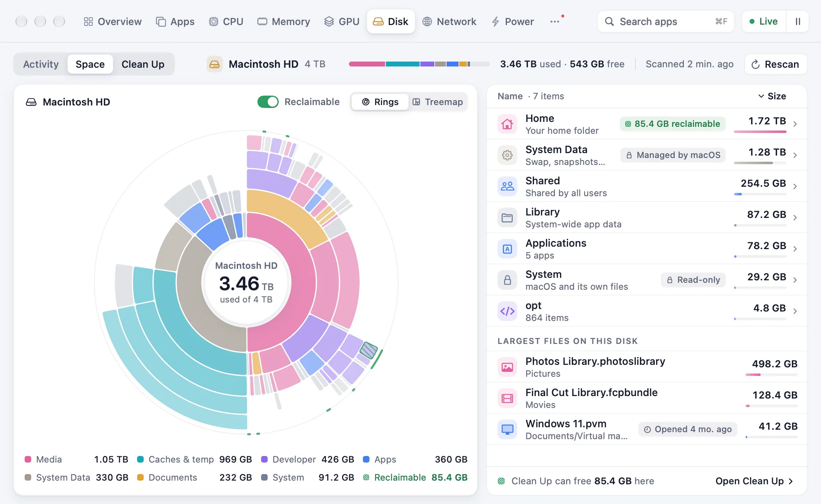Switch to the Clean Up segment
Viewport: 821px width, 504px height.
pos(143,64)
